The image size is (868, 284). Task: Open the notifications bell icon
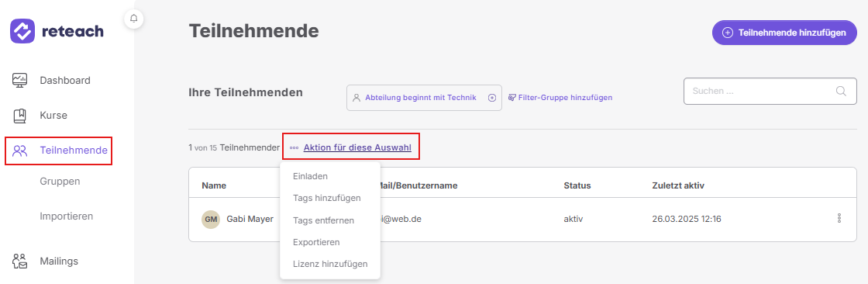pyautogui.click(x=133, y=19)
